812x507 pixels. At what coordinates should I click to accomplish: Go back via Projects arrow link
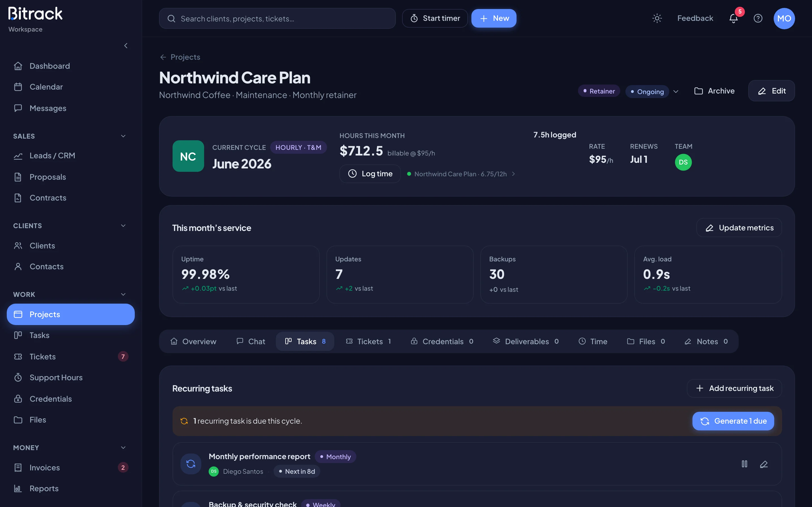pyautogui.click(x=180, y=57)
